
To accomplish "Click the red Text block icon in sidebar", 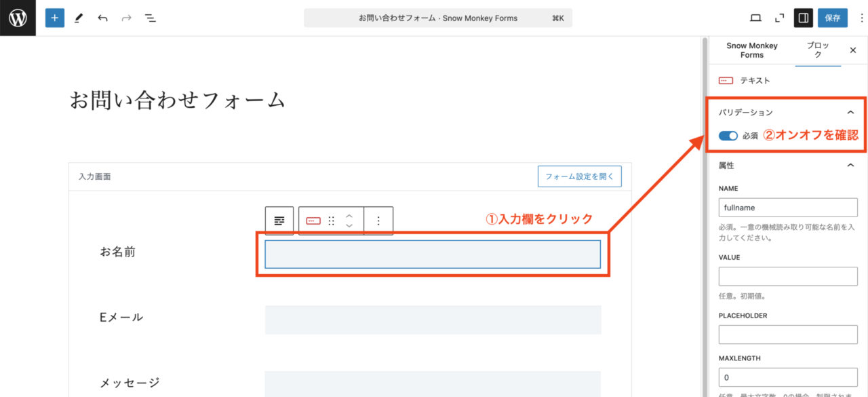I will [726, 80].
